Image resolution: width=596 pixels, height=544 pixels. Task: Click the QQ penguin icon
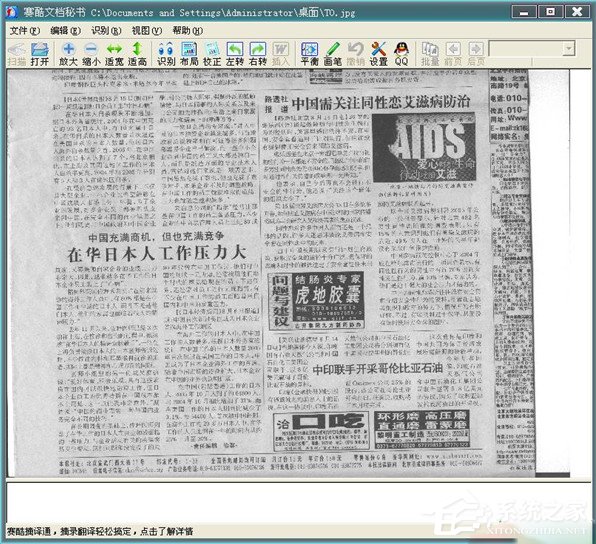401,54
